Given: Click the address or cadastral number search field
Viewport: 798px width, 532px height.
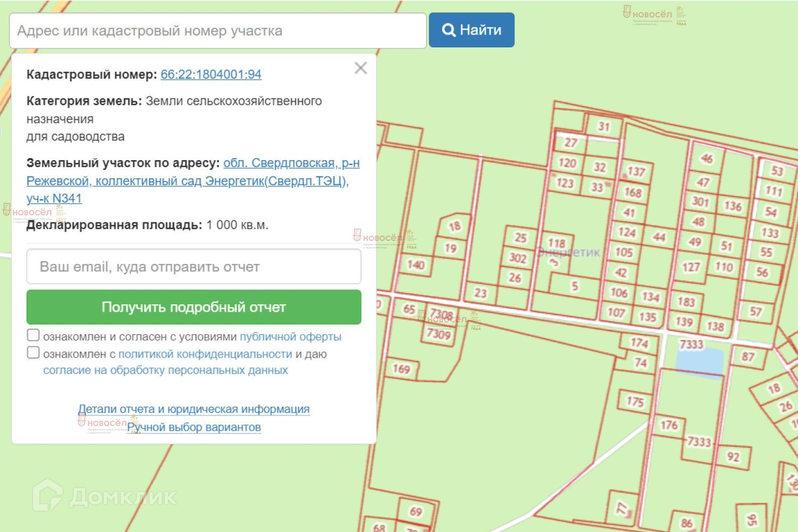Looking at the screenshot, I should coord(218,31).
